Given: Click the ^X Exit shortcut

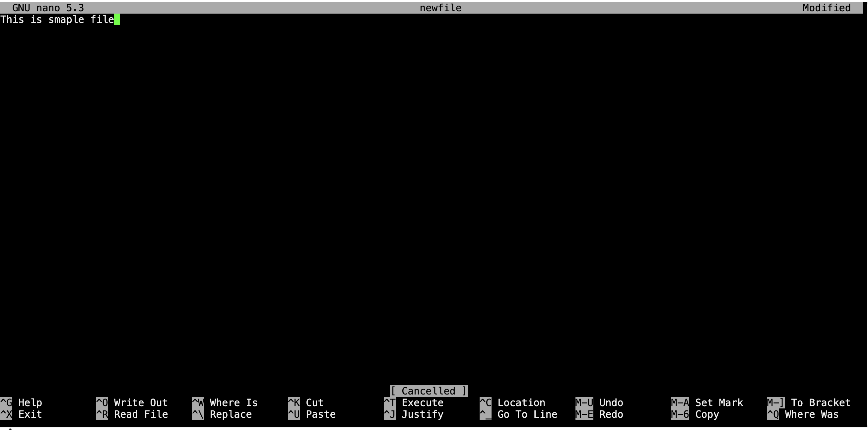Looking at the screenshot, I should pos(21,414).
